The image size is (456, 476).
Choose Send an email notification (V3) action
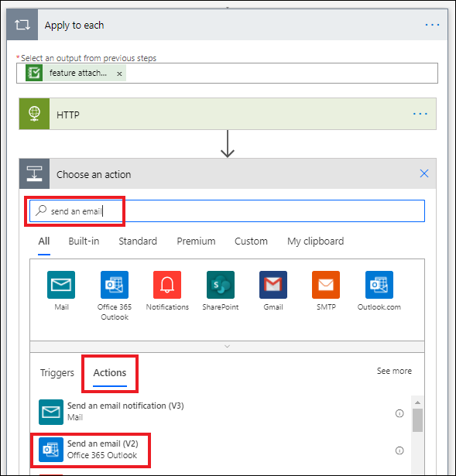[x=221, y=412]
